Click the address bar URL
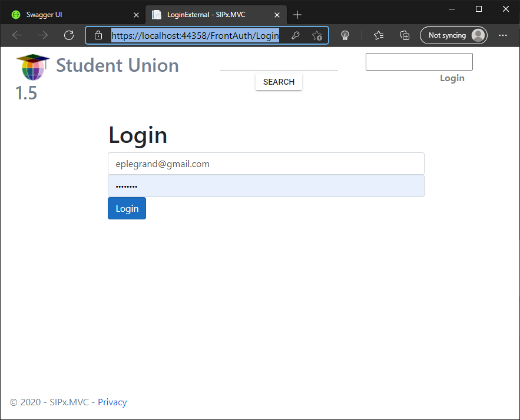The image size is (520, 420). [x=195, y=35]
